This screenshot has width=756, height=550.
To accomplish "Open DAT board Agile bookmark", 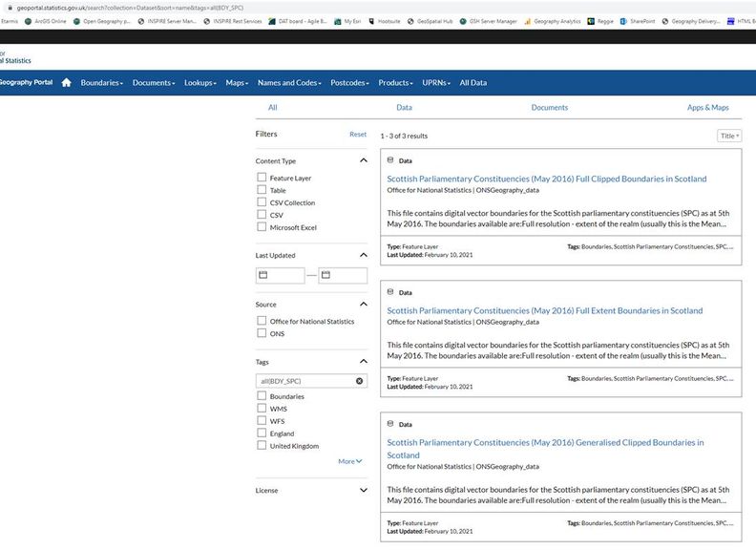I will pyautogui.click(x=298, y=21).
